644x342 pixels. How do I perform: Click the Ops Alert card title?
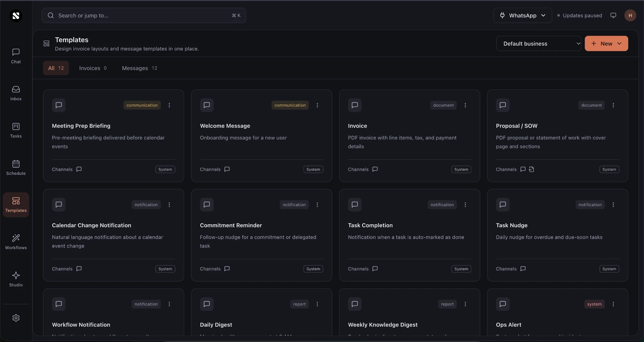[x=508, y=325]
